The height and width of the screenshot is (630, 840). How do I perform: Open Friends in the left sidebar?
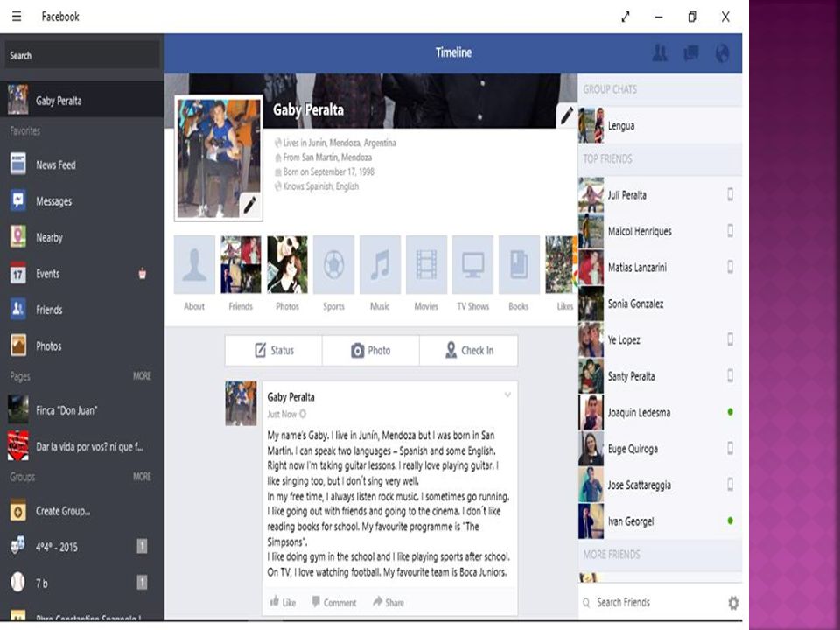pyautogui.click(x=82, y=310)
